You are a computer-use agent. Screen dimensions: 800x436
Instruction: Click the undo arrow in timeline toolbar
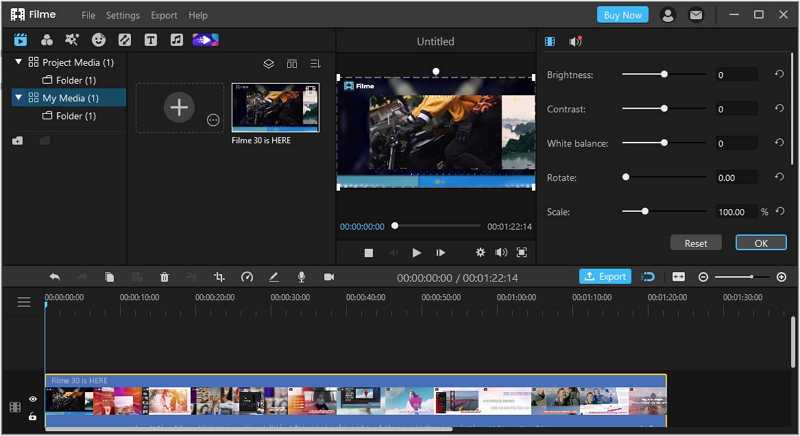(x=55, y=277)
